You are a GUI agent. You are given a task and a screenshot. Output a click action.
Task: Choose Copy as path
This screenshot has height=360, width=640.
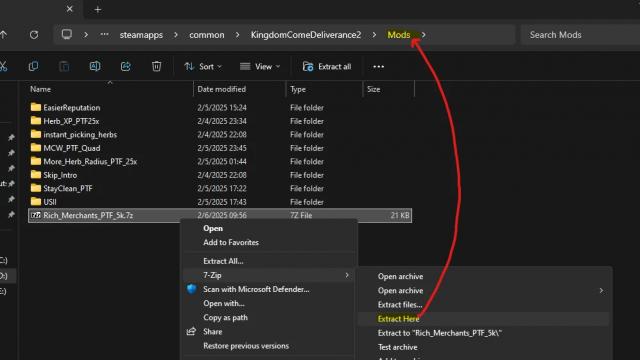[x=225, y=318]
